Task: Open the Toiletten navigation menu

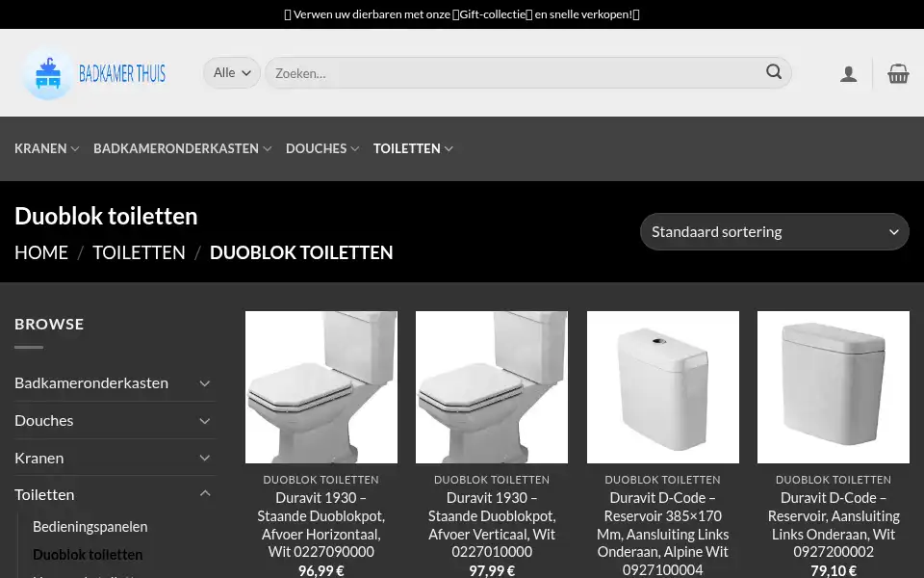Action: coord(413,148)
